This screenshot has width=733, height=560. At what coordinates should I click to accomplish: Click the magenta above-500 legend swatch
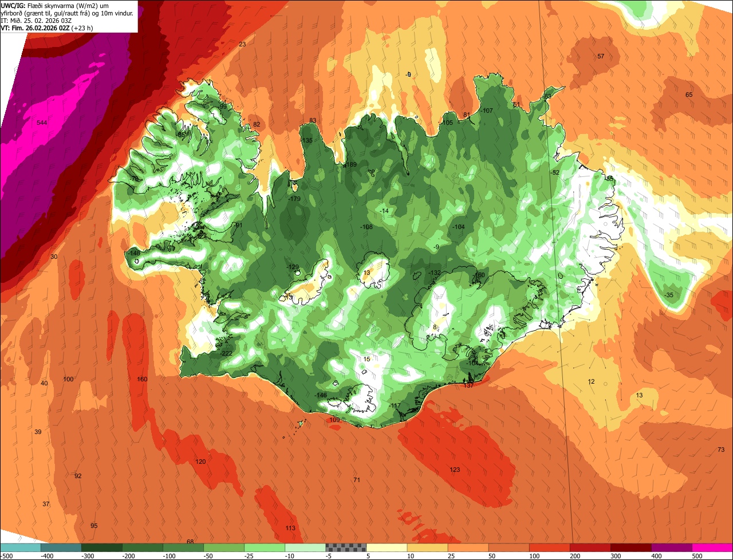pos(712,548)
